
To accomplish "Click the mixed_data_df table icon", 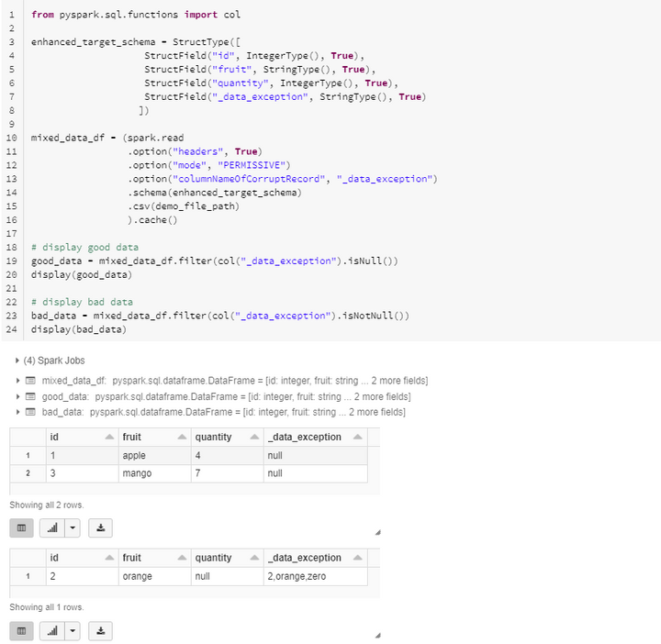I will click(x=30, y=381).
